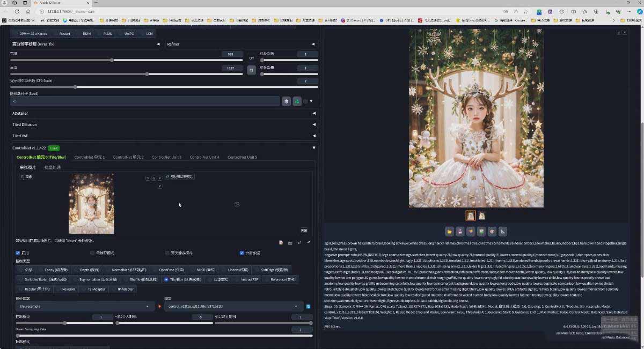Click the ruler icon to send to extras
The image size is (644, 349).
(x=503, y=231)
